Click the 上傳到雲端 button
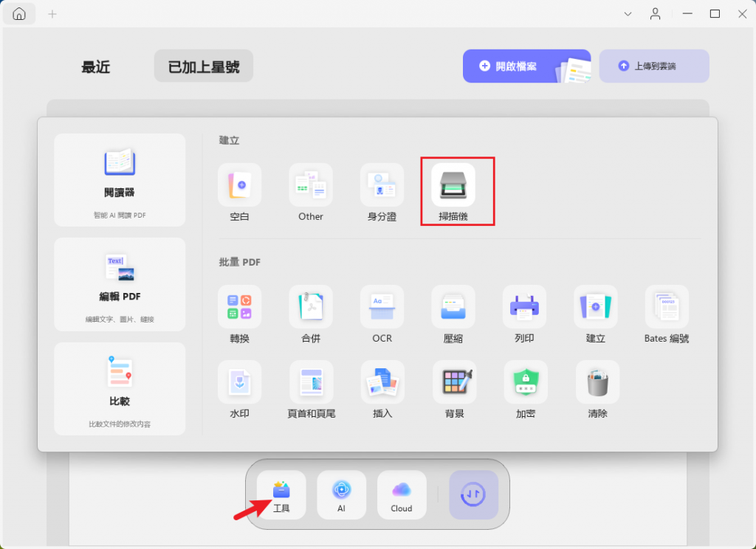756x549 pixels. click(x=654, y=66)
